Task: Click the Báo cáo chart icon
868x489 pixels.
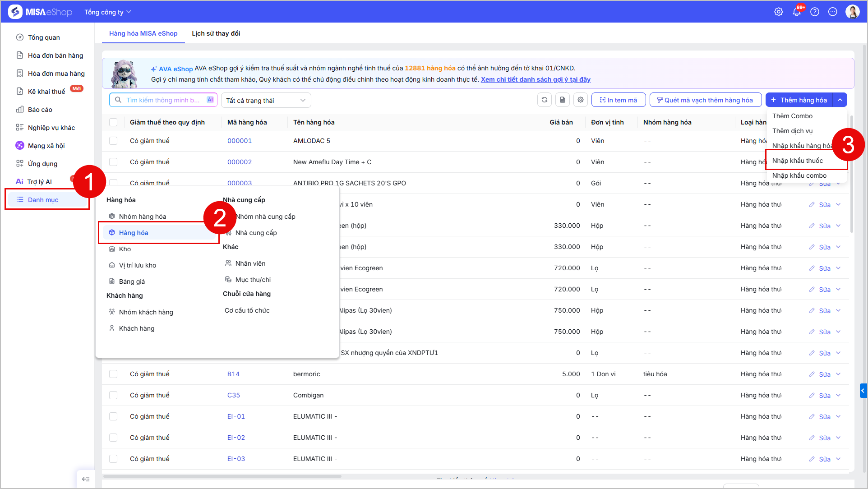Action: coord(20,110)
